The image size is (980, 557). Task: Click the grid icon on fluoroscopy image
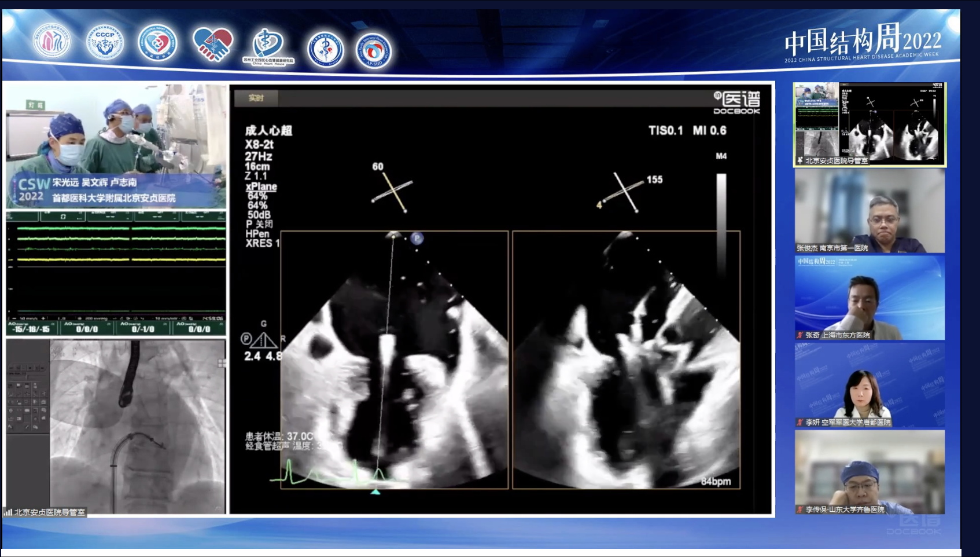point(221,363)
